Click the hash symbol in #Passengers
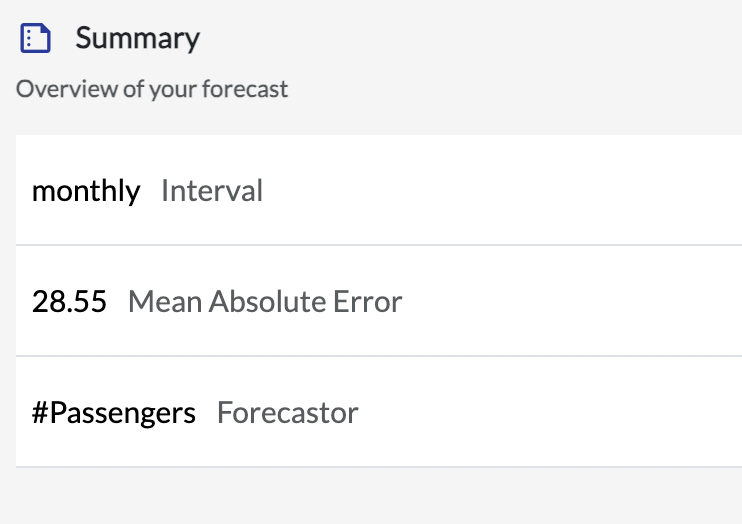 40,412
